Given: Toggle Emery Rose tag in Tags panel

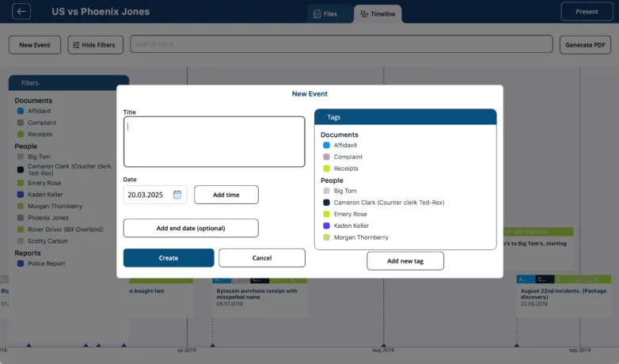Looking at the screenshot, I should pos(350,214).
